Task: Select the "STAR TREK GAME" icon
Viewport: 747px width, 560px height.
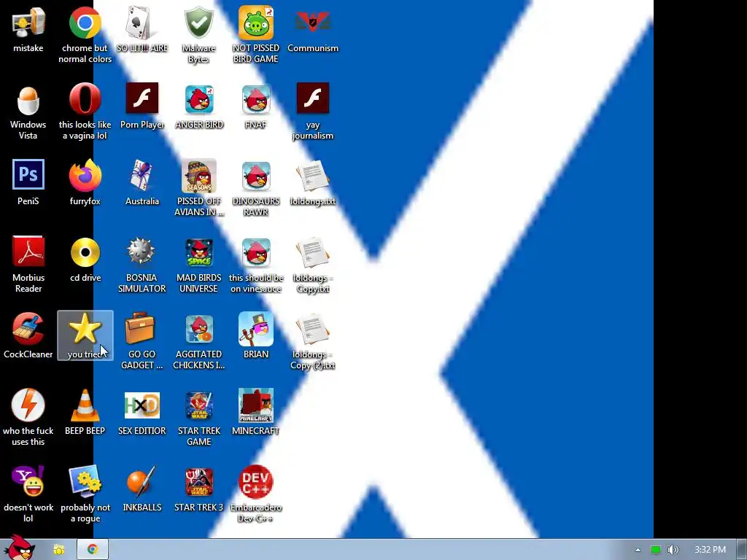Action: 199,405
